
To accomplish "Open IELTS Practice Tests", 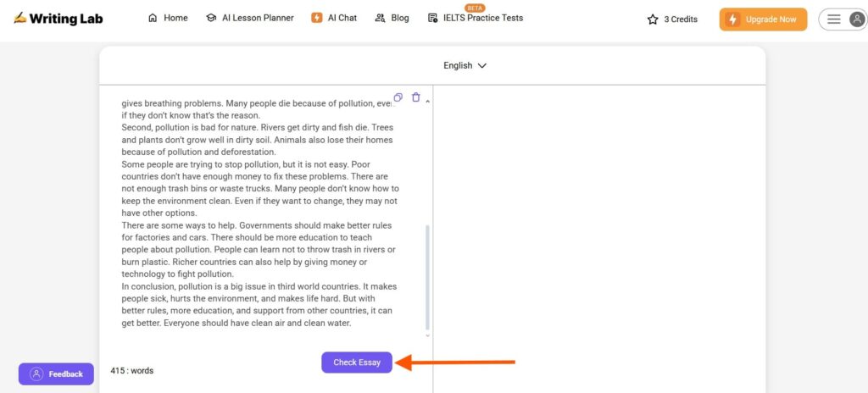I will pyautogui.click(x=476, y=18).
